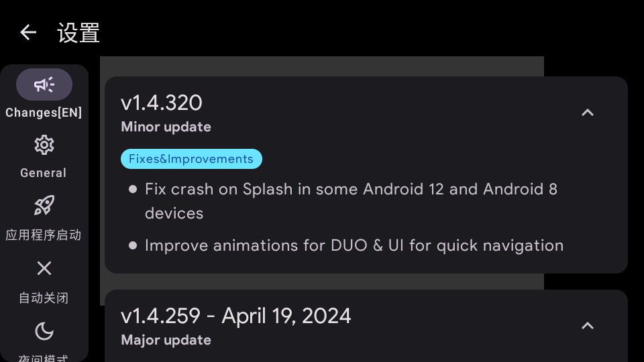Open the General settings label
Image resolution: width=644 pixels, height=362 pixels.
click(x=44, y=173)
